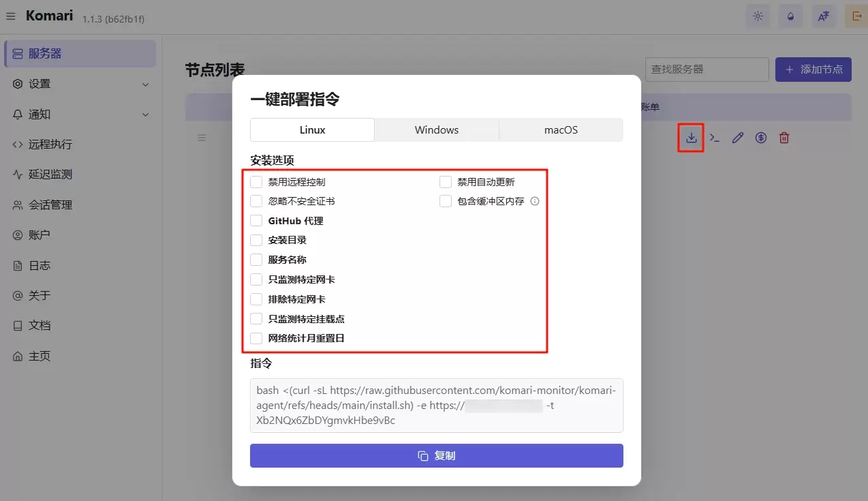Open the billing dollar icon for the node
This screenshot has height=501, width=868.
click(x=761, y=138)
